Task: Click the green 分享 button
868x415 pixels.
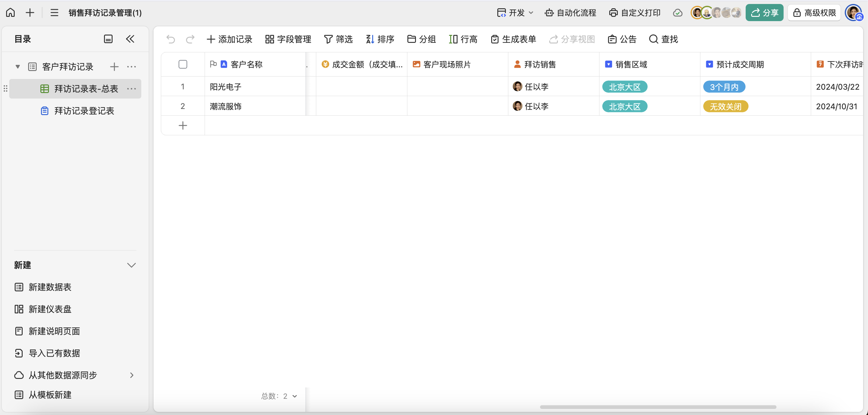Action: click(764, 13)
